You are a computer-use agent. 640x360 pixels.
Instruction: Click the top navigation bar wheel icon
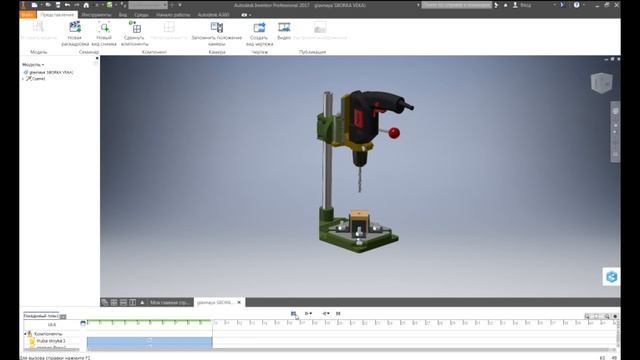coord(616,111)
